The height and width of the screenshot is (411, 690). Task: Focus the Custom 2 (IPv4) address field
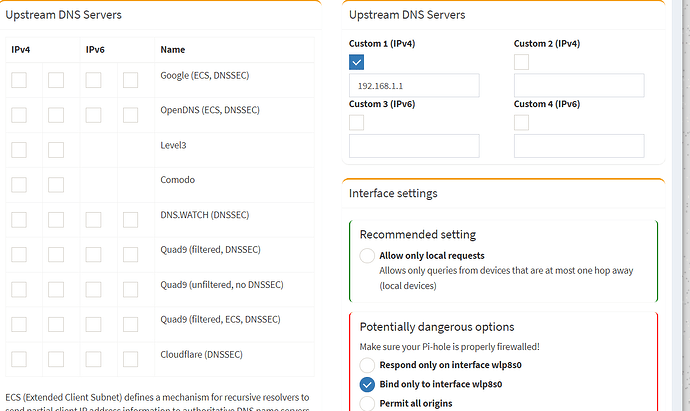tap(579, 86)
